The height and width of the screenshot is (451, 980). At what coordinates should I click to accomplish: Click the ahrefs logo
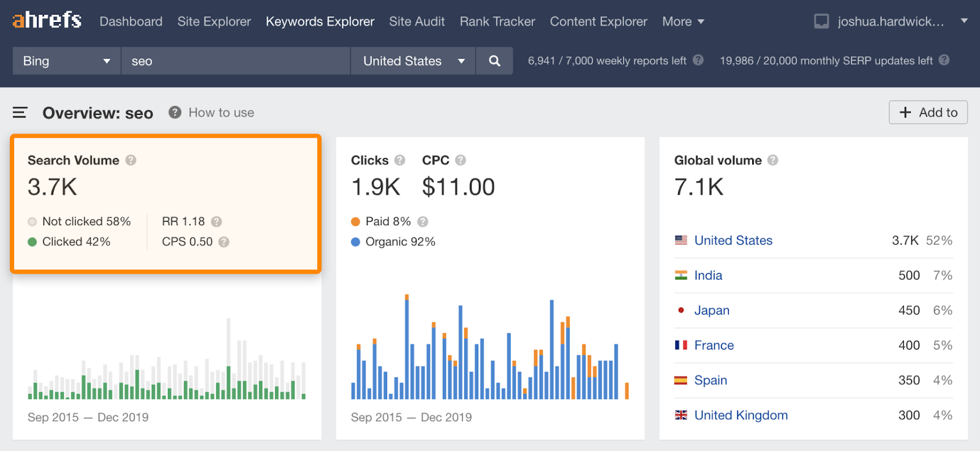click(47, 21)
